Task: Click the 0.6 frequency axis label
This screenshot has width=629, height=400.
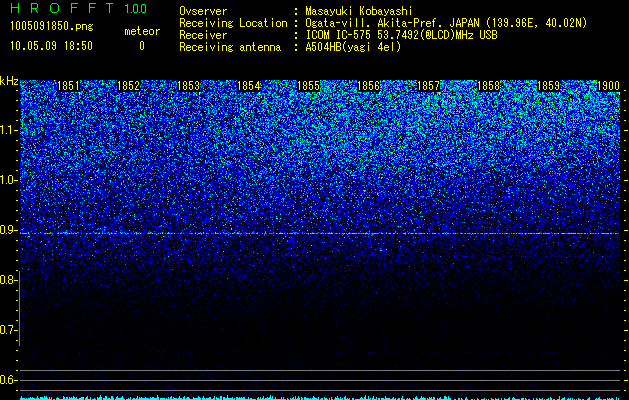Action: coord(8,380)
